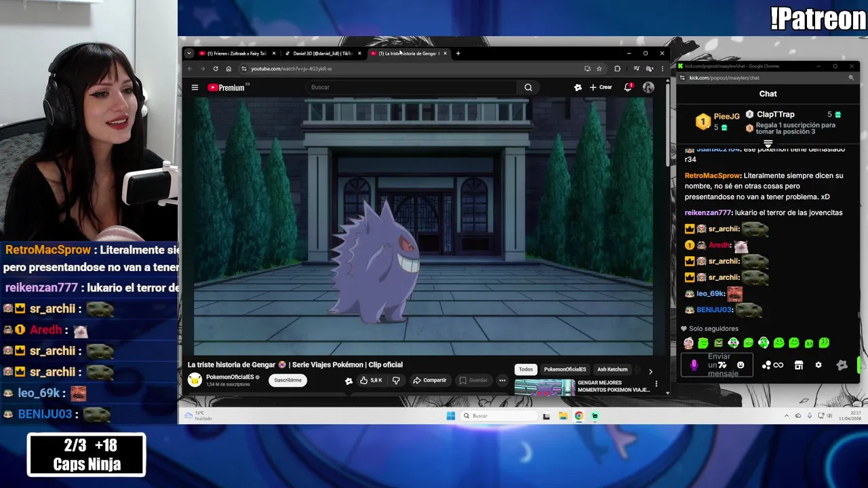868x488 pixels.
Task: Open the browser extensions puzzle icon
Action: [617, 68]
